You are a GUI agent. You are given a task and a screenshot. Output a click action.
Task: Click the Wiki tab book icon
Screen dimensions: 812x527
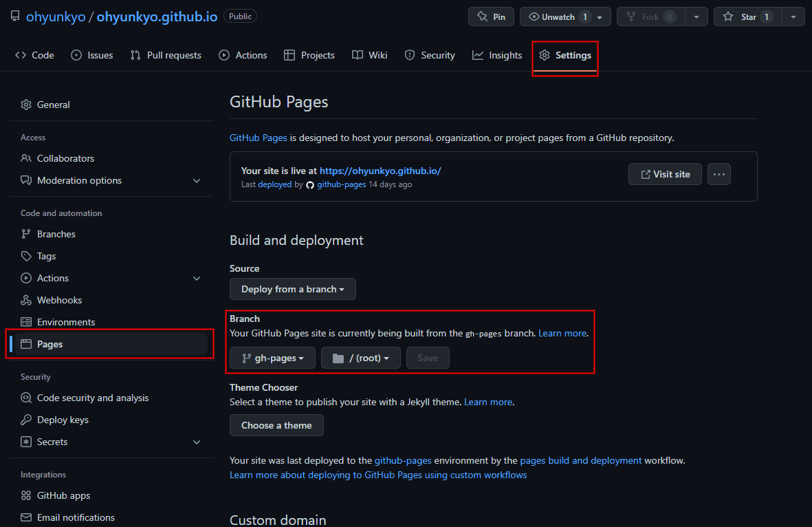(358, 55)
